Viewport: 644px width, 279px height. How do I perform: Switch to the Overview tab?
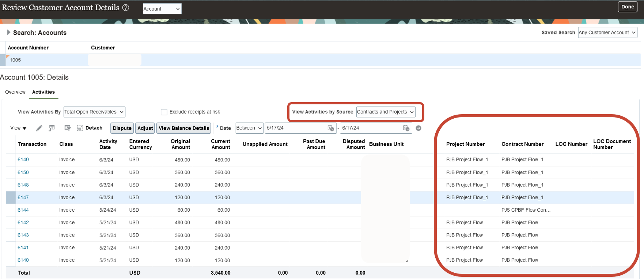coord(15,92)
